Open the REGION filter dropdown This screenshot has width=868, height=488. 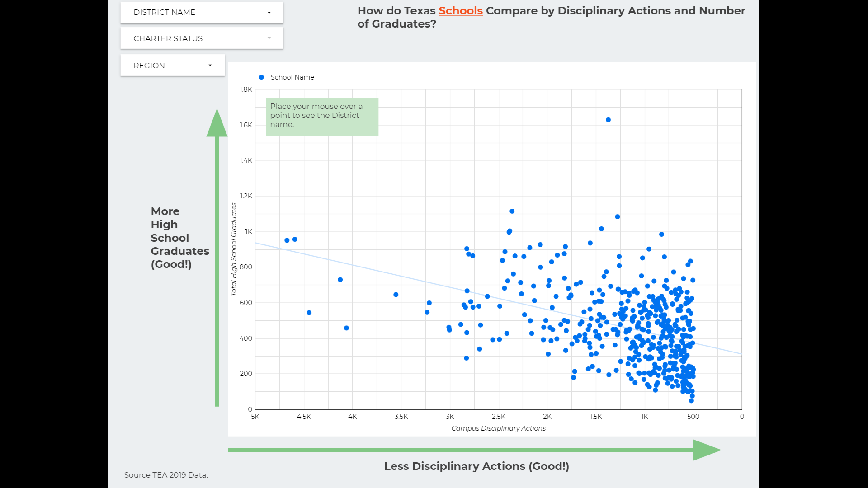(172, 66)
